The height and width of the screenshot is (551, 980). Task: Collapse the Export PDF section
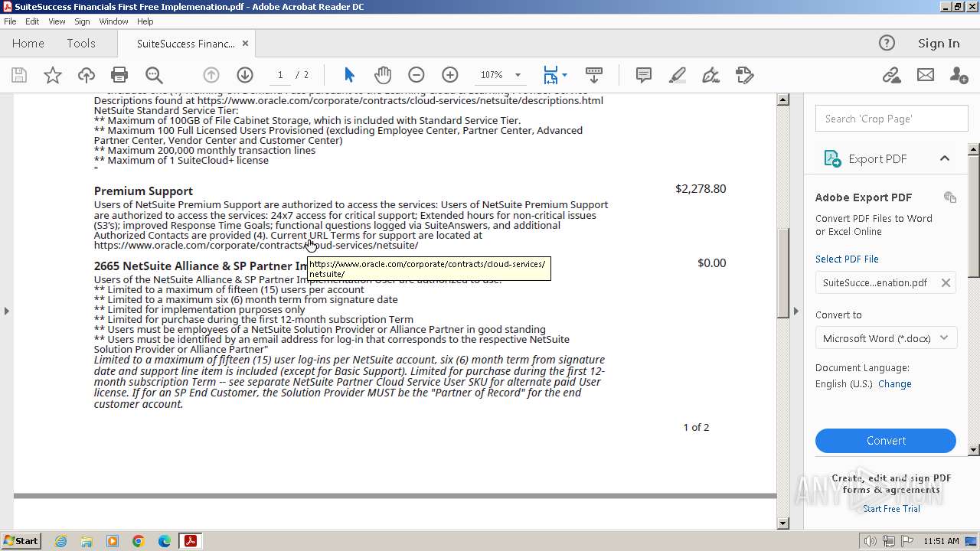tap(945, 158)
